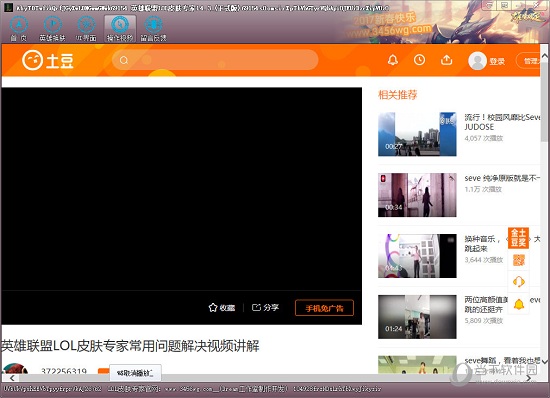
Task: Click the uploader avatar below title
Action: pos(15,368)
